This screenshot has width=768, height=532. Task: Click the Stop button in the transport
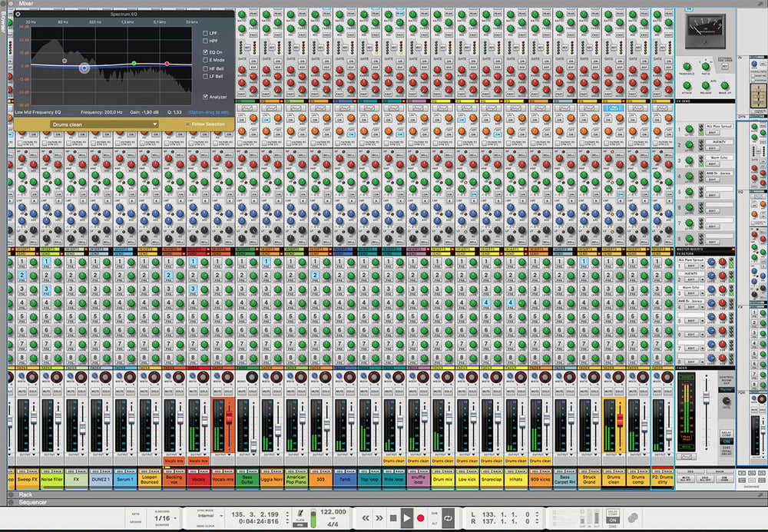pyautogui.click(x=394, y=516)
